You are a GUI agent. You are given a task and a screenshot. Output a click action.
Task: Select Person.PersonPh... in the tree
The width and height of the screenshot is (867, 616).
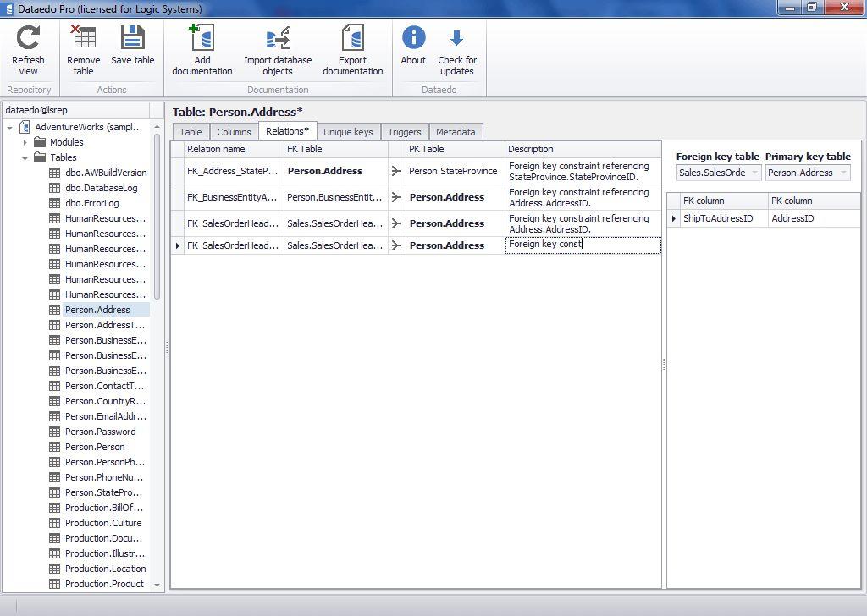click(x=104, y=462)
